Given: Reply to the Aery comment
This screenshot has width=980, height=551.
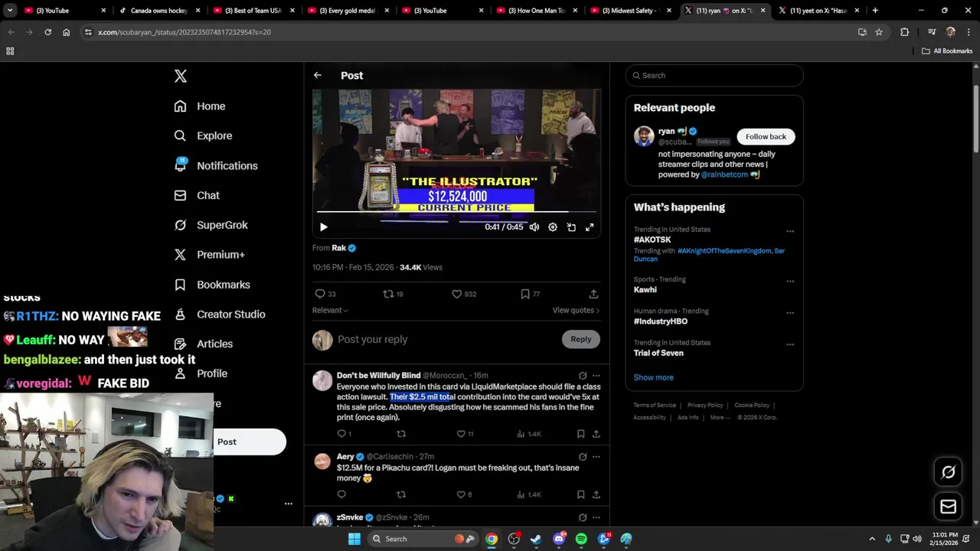Looking at the screenshot, I should click(341, 494).
